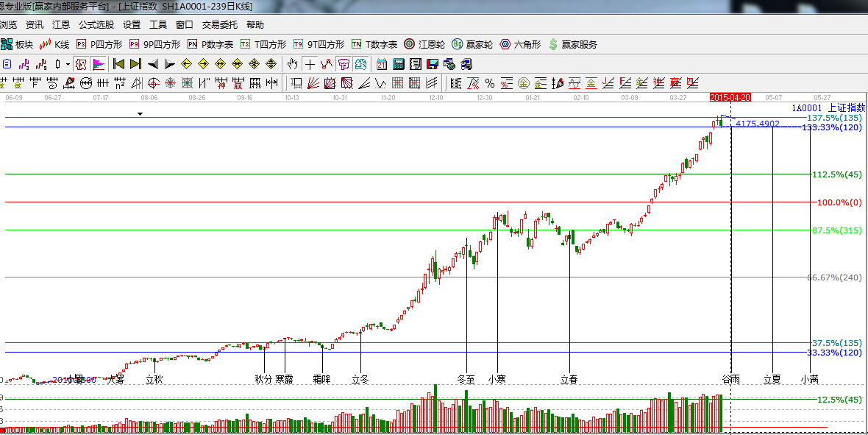Open the calculator icon in toolbar
The height and width of the screenshot is (435, 868).
399,64
